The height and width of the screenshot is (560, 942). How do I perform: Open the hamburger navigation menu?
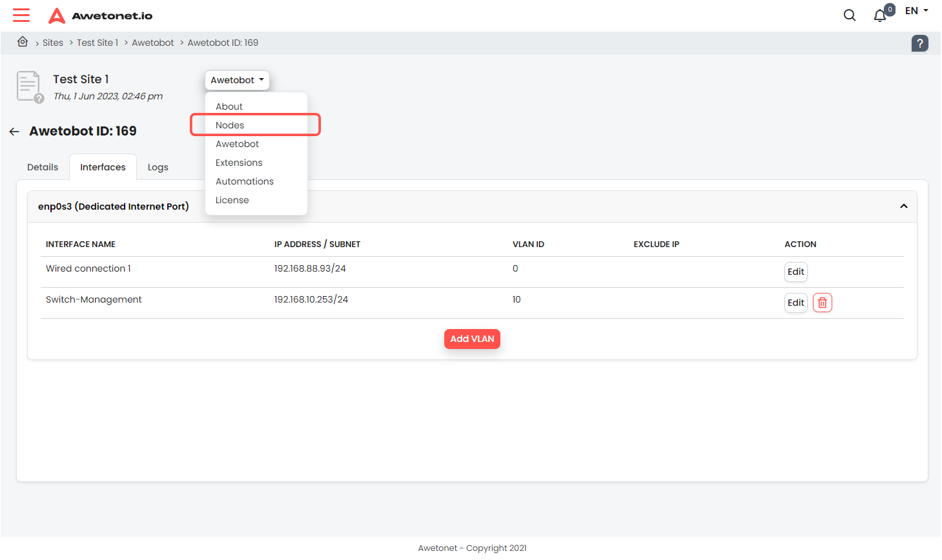(21, 15)
